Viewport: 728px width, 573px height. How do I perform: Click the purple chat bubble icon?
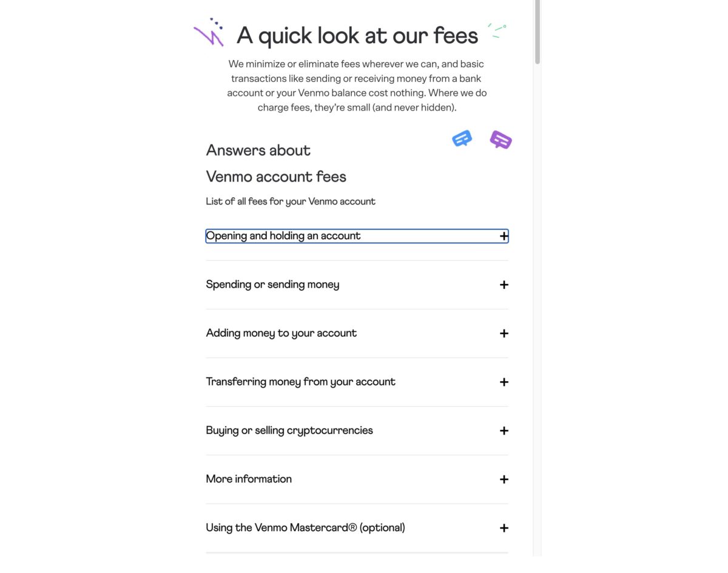click(500, 140)
